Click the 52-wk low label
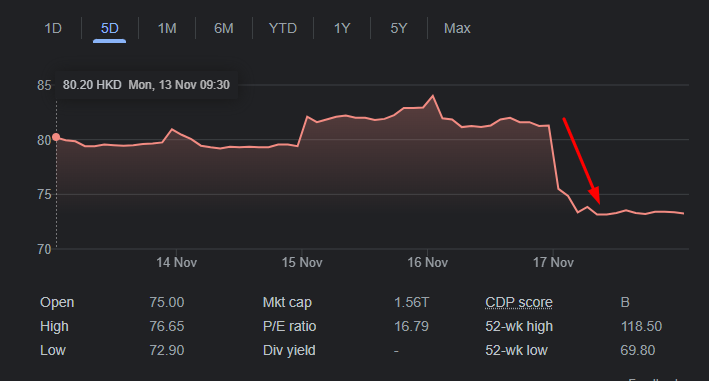Screen dimensions: 709x381 tap(516, 350)
